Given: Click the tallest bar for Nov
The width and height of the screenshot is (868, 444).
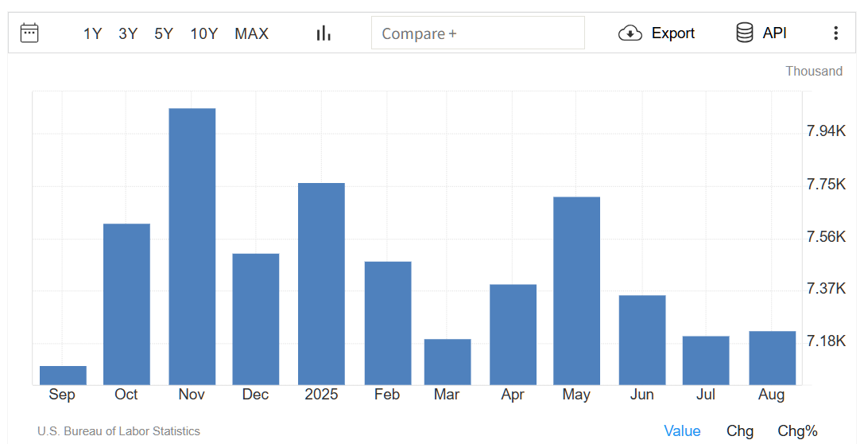Looking at the screenshot, I should (192, 247).
